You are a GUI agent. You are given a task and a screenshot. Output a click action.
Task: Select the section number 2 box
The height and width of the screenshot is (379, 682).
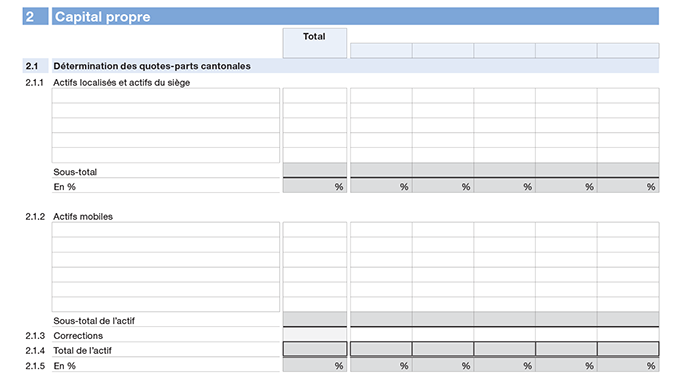click(x=35, y=16)
